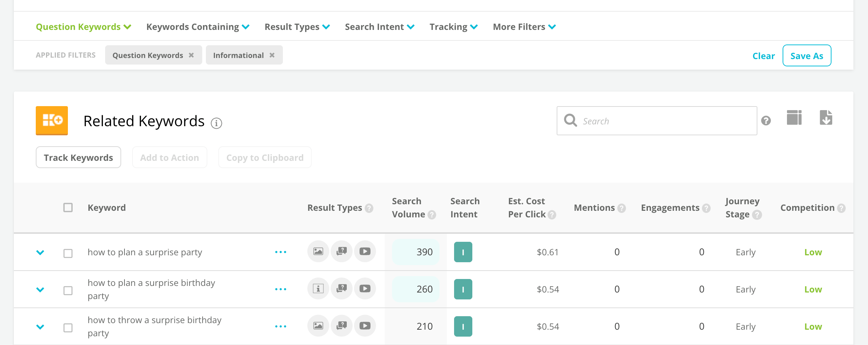Open three-dot menu for how to plan a surprise party
868x345 pixels.
[x=280, y=252]
